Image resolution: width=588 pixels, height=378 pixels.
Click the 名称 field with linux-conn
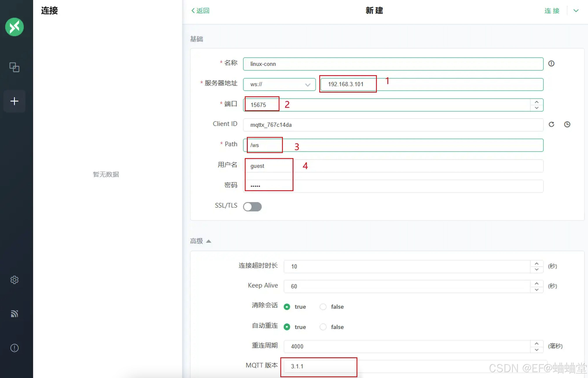click(393, 64)
